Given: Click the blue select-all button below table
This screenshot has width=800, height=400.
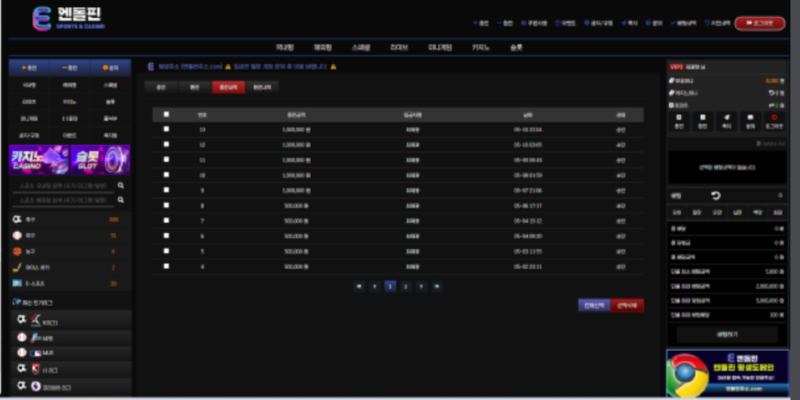Looking at the screenshot, I should click(594, 306).
